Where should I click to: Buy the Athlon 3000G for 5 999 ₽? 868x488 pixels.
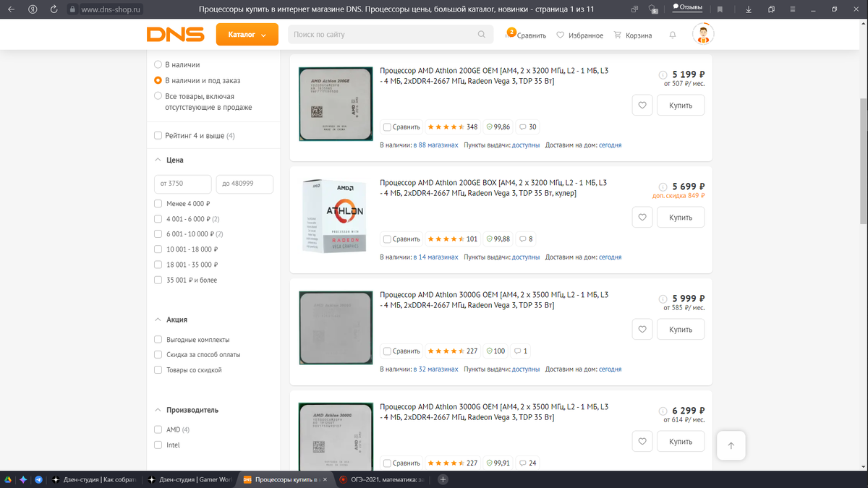coord(681,330)
